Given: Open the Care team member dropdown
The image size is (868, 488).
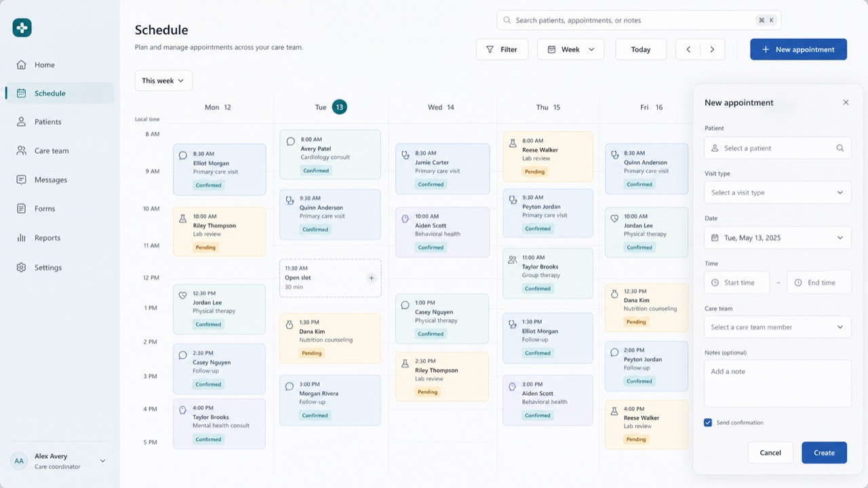Looking at the screenshot, I should coord(778,327).
